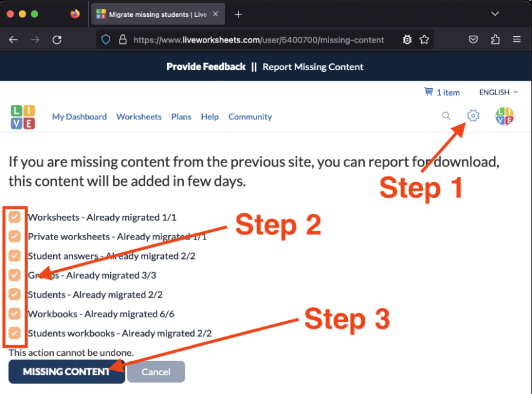Toggle the Students workbooks checkbox

click(x=14, y=333)
